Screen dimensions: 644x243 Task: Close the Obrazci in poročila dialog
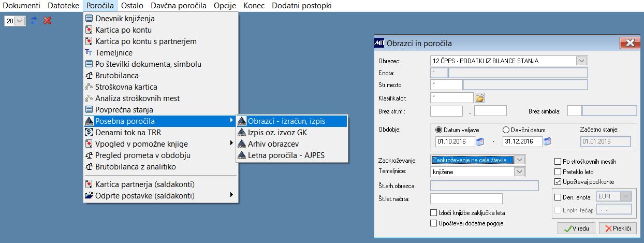[x=629, y=43]
